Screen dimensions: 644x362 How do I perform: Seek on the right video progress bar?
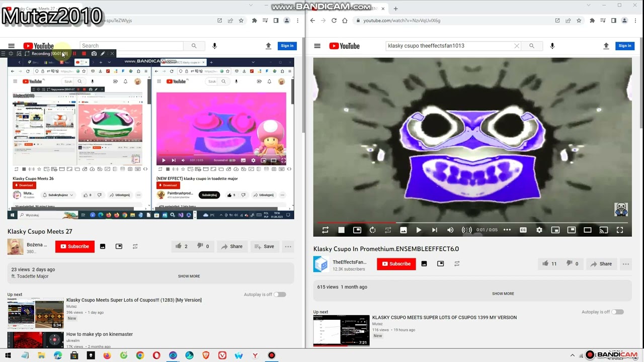tap(472, 222)
